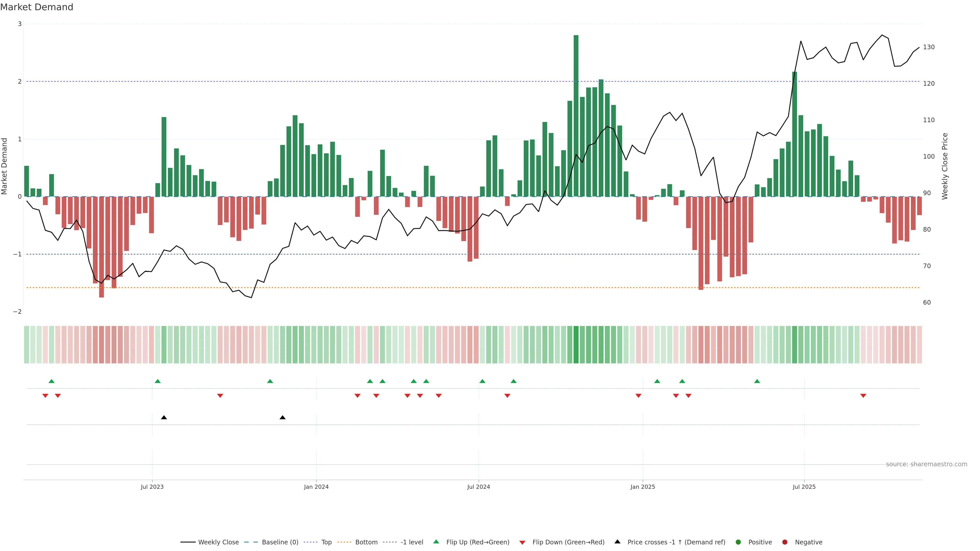Click the Jan 2025 x-axis label
The width and height of the screenshot is (980, 551).
(643, 487)
